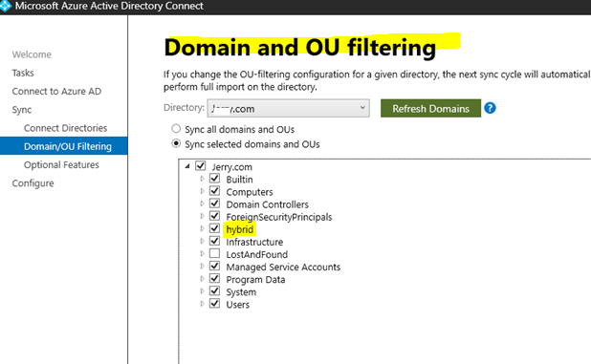Uncheck the ForeignSecurityPrincipals checkbox
Screen dimensions: 591x364
point(214,216)
